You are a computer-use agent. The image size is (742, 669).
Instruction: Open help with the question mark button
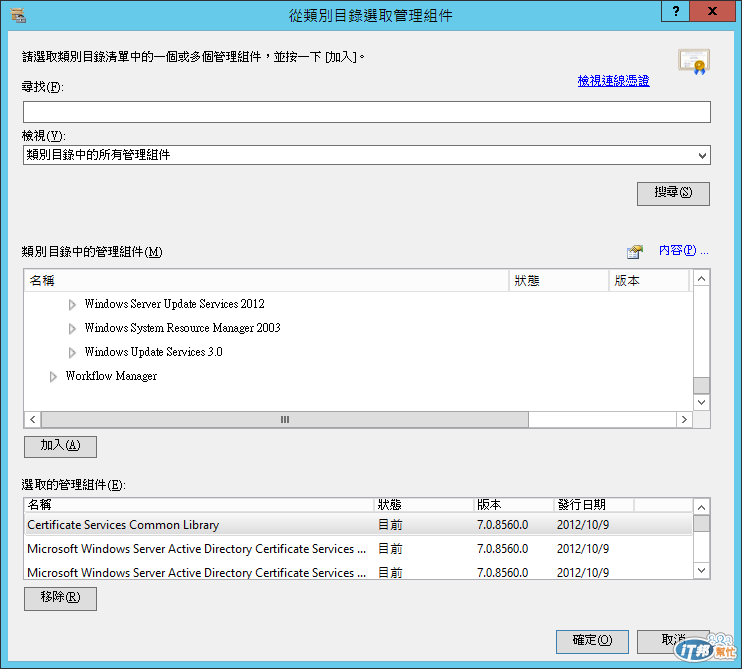(675, 11)
